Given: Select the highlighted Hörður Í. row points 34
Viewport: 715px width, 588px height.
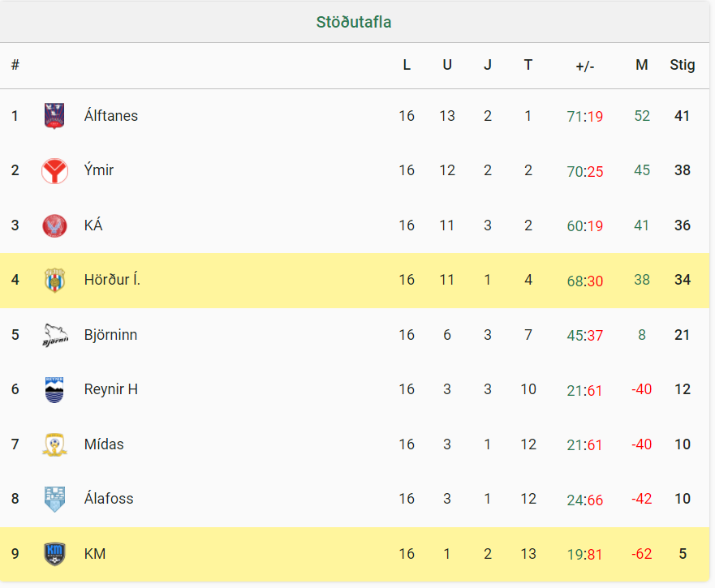Looking at the screenshot, I should point(683,280).
